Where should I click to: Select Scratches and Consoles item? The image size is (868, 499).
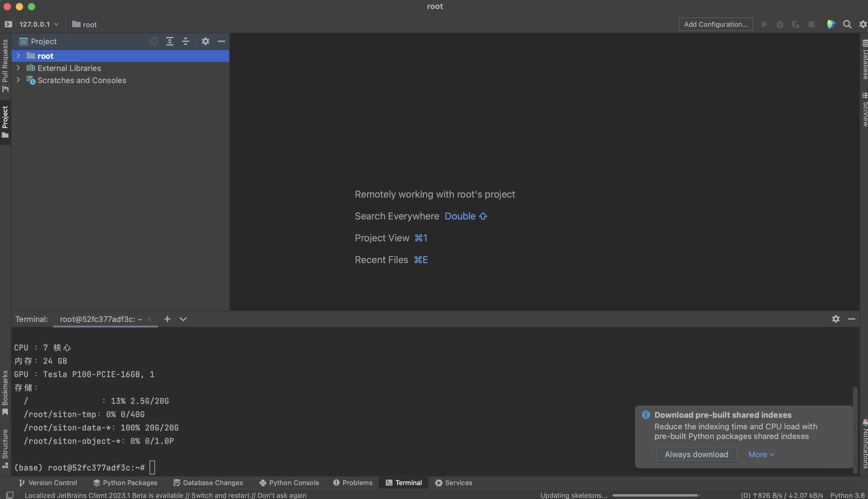(120, 80)
